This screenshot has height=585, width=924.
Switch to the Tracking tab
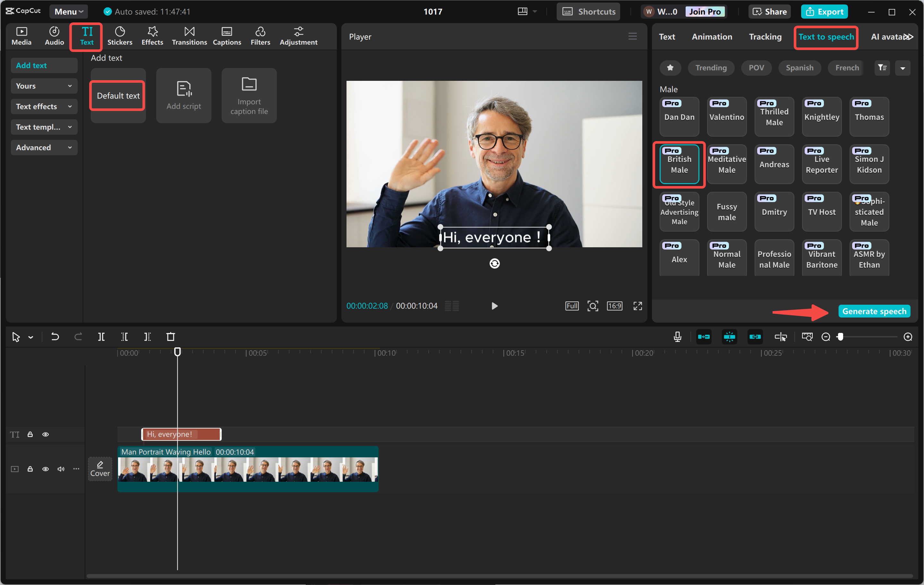(765, 37)
